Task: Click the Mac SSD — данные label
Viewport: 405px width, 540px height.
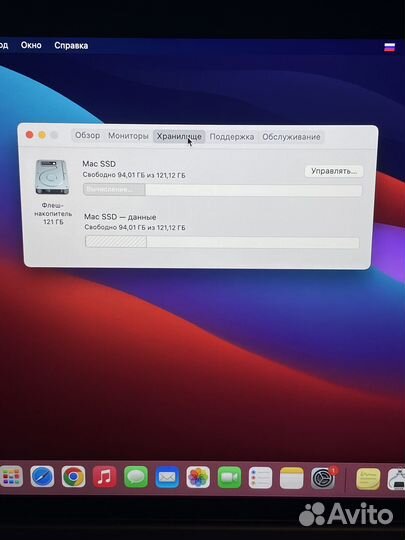Action: 120,217
